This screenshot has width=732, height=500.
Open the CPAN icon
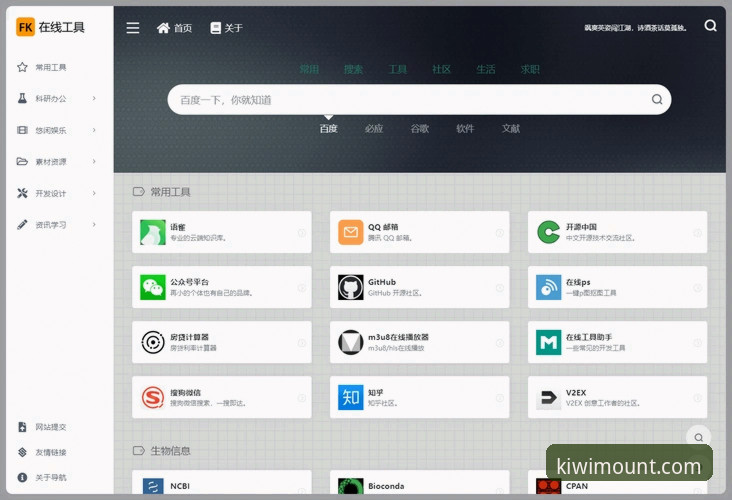click(549, 486)
